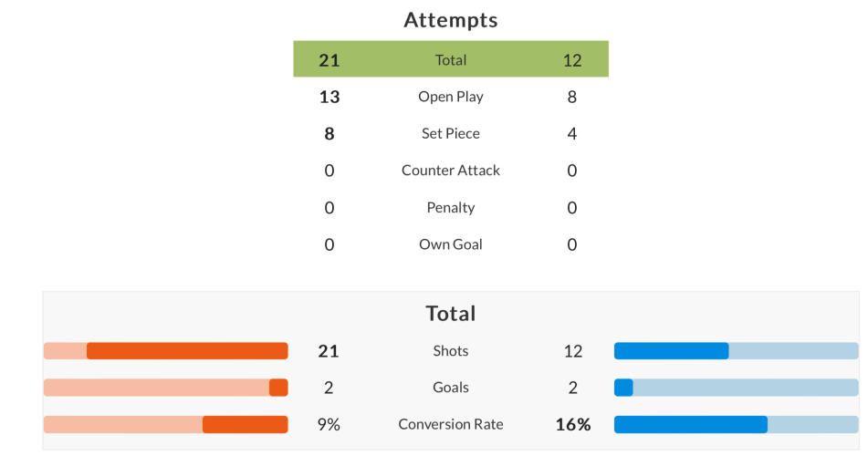
Task: Select the Open Play row label
Action: pos(451,97)
